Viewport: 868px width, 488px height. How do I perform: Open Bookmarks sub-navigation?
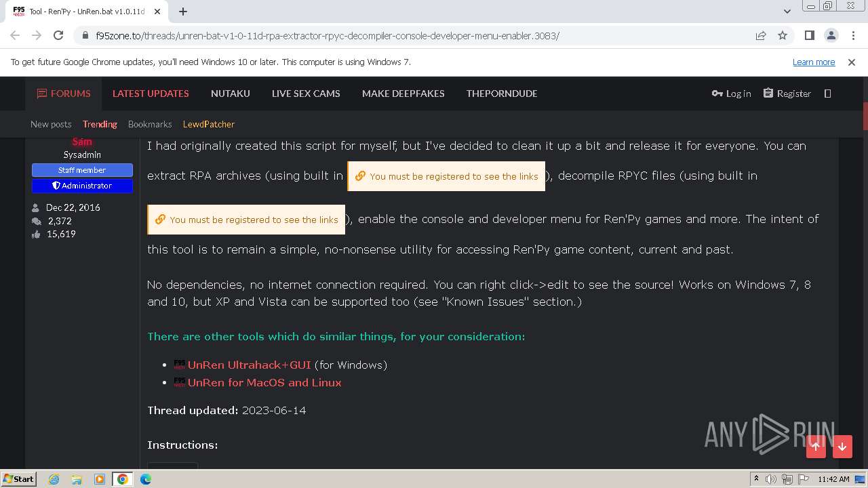[150, 124]
